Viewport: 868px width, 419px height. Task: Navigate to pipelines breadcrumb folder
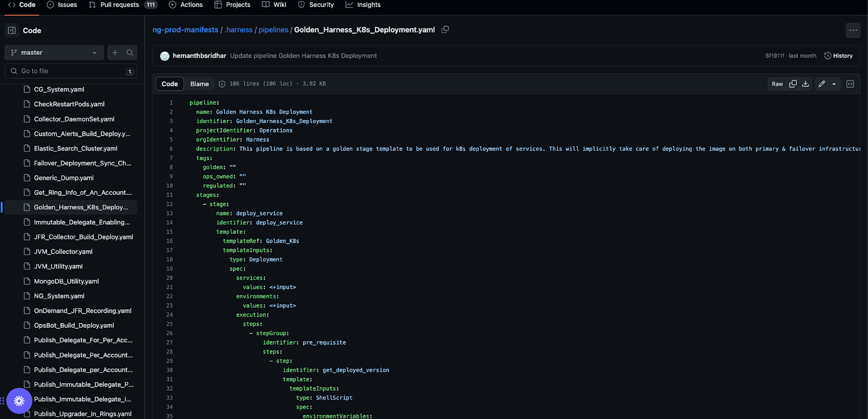[x=273, y=30]
